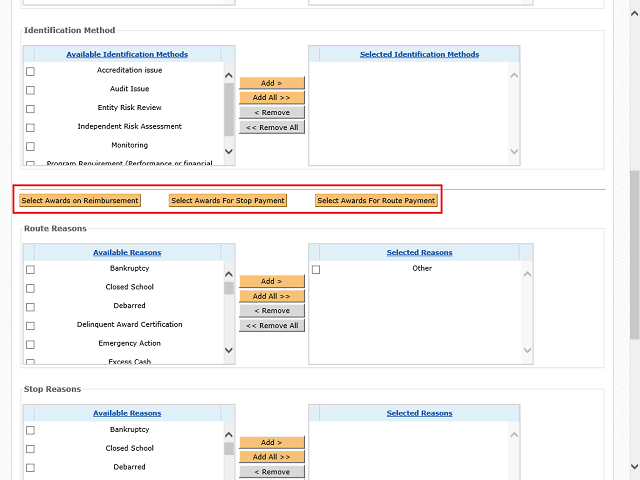Viewport: 640px width, 480px height.
Task: Click Select Awards For Stop Payment
Action: 228,200
